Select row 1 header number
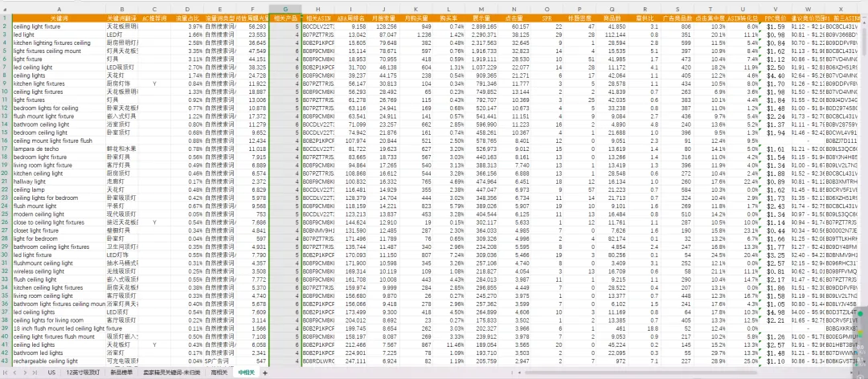This screenshot has width=868, height=379. (x=6, y=18)
